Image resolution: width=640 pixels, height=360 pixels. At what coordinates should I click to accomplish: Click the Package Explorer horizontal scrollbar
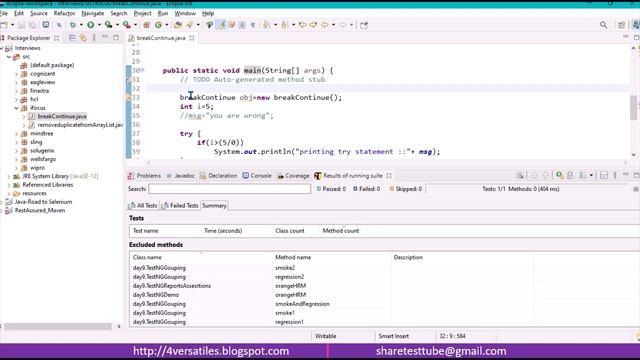point(58,326)
